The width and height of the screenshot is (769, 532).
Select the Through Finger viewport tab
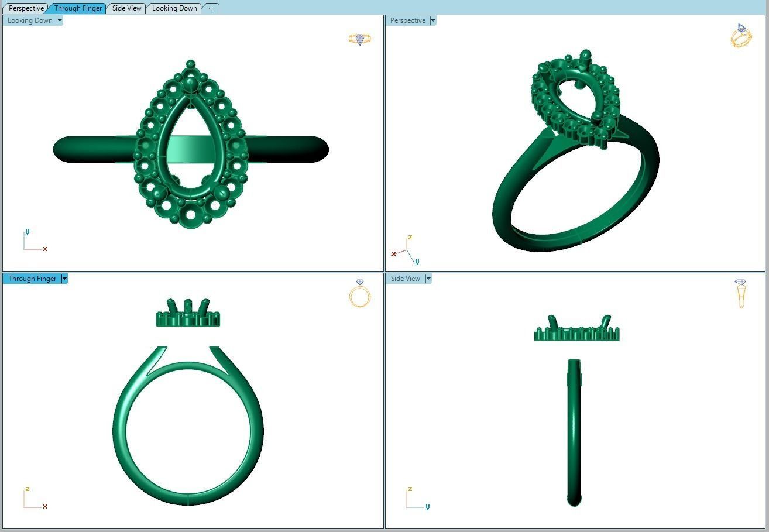78,8
